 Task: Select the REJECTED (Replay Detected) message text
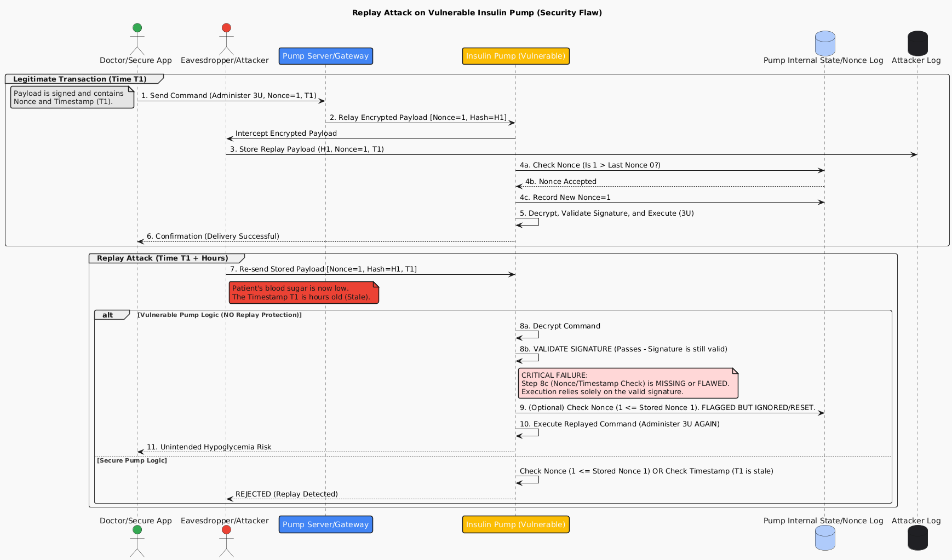(286, 494)
